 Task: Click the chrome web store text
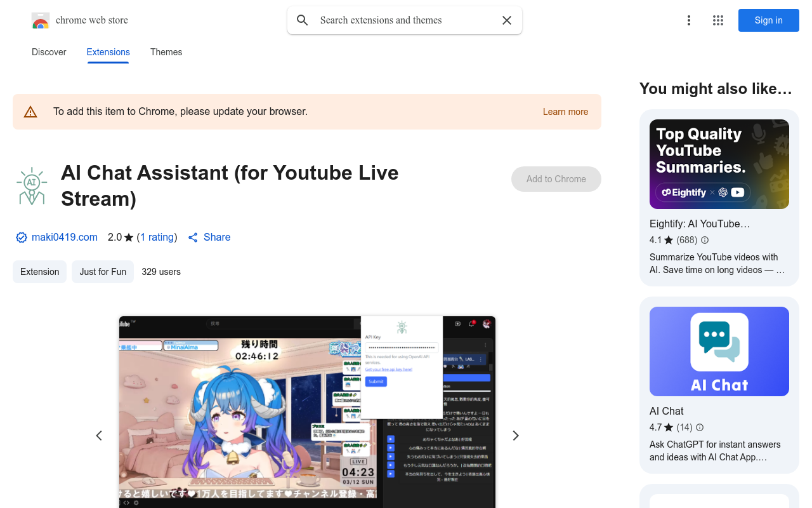tap(92, 20)
